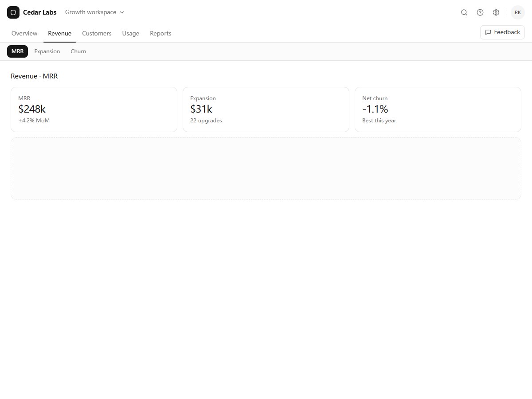
Task: Click the Cedar Labs logo icon
Action: tap(13, 12)
